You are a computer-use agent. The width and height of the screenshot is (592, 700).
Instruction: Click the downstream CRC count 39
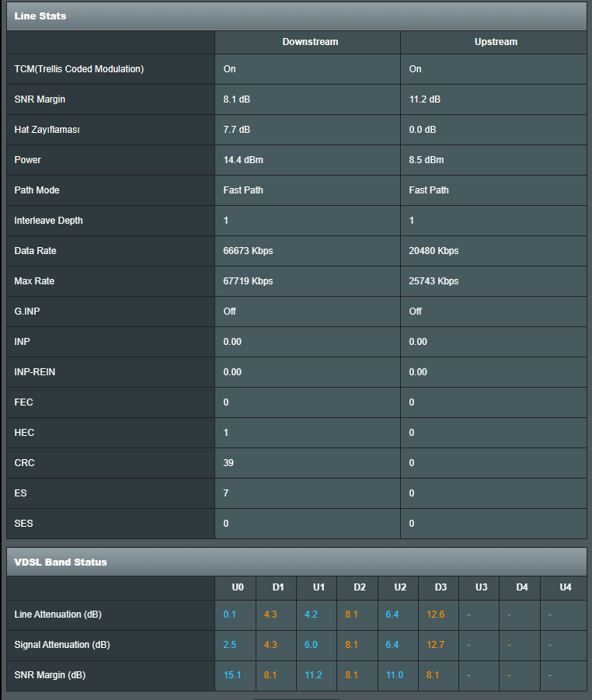(229, 463)
